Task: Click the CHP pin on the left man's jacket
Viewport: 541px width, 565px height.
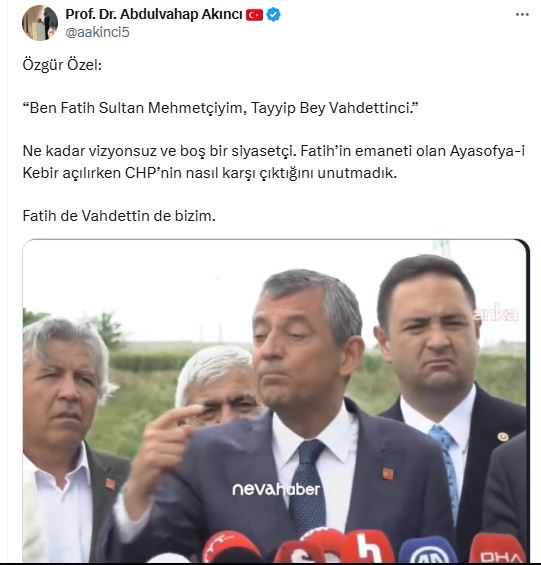Action: tap(110, 484)
